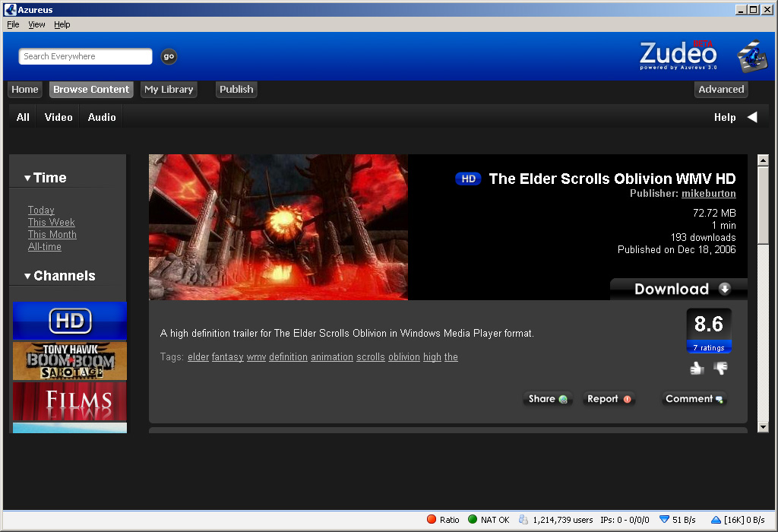Click the red Ratio status indicator
This screenshot has height=532, width=778.
point(432,520)
